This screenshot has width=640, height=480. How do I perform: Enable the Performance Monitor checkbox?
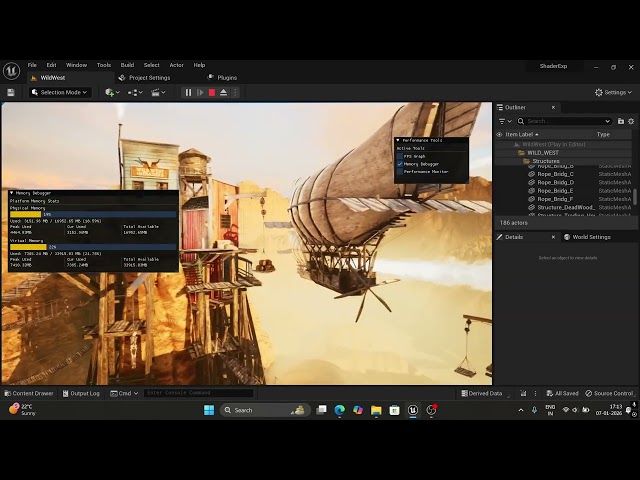pyautogui.click(x=400, y=172)
